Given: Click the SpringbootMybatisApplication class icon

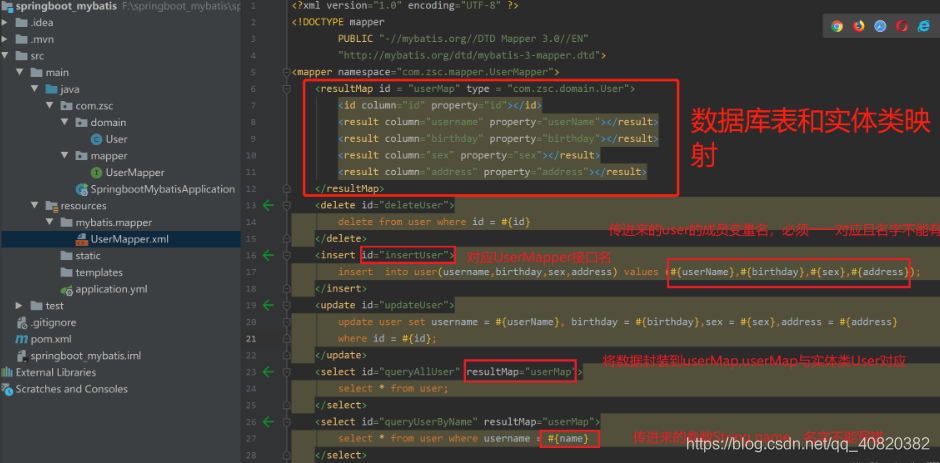Looking at the screenshot, I should pos(82,190).
